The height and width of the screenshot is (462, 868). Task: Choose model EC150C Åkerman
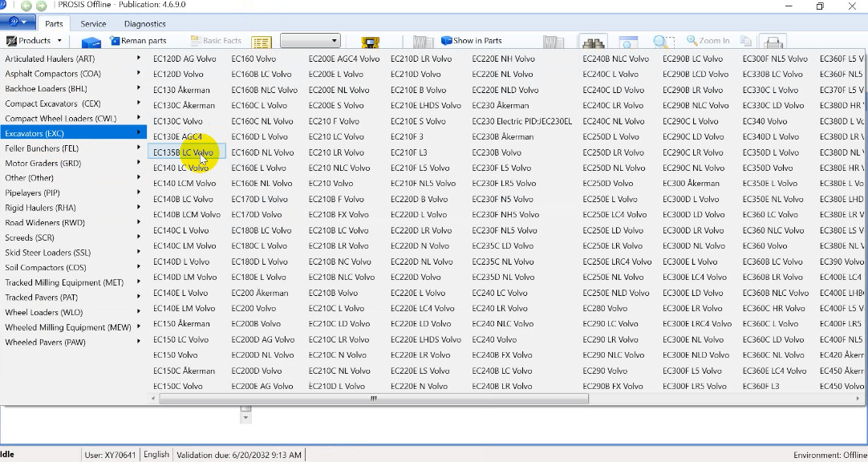[x=184, y=371]
